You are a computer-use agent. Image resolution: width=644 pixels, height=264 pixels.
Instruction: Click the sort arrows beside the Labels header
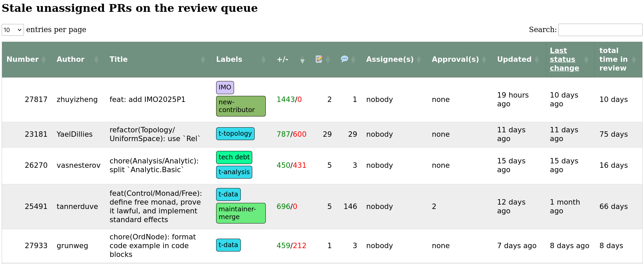(263, 60)
